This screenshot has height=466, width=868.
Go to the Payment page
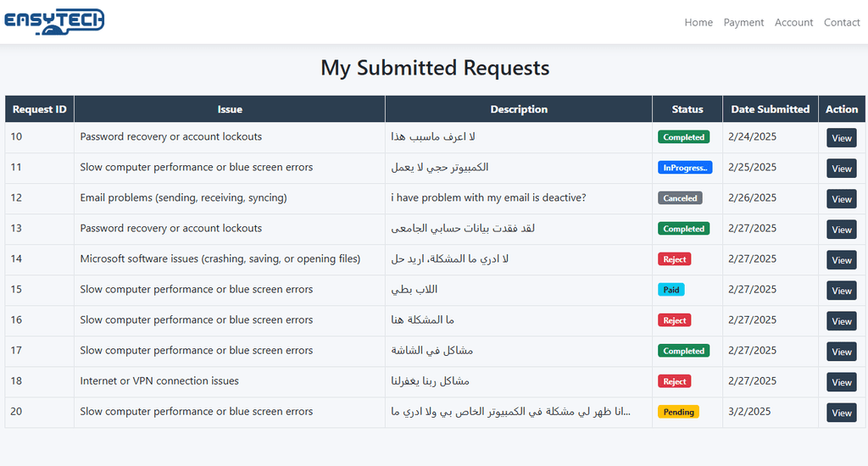[x=743, y=22]
